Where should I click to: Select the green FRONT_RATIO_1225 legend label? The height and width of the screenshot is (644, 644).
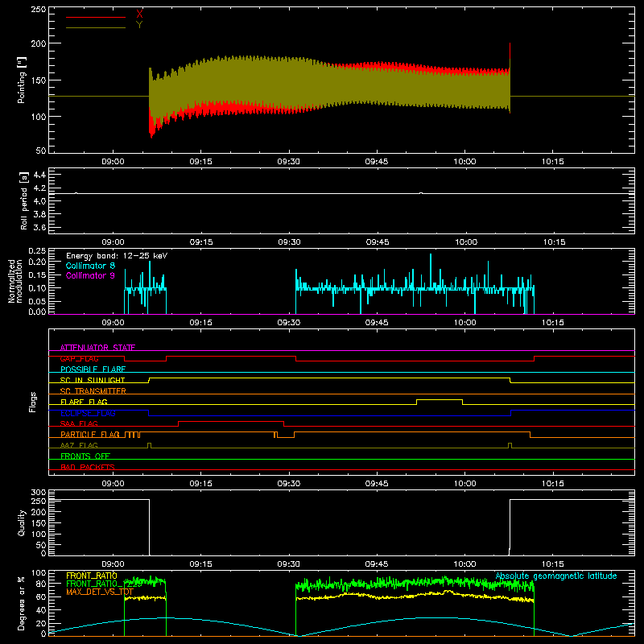click(104, 584)
